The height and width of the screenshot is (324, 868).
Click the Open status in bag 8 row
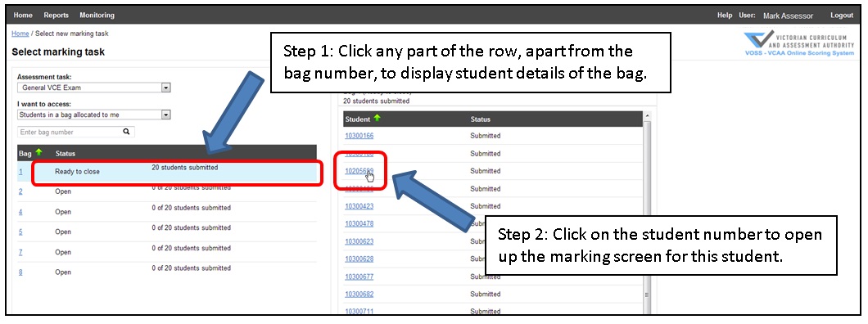tap(63, 272)
